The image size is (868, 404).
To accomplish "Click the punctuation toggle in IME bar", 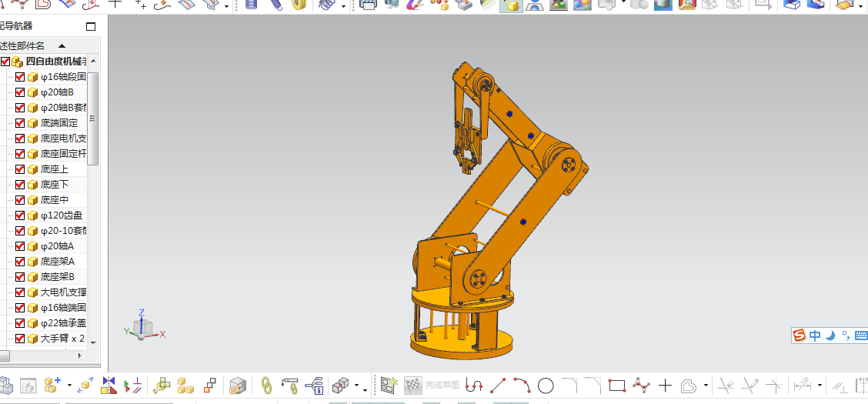I will (846, 335).
